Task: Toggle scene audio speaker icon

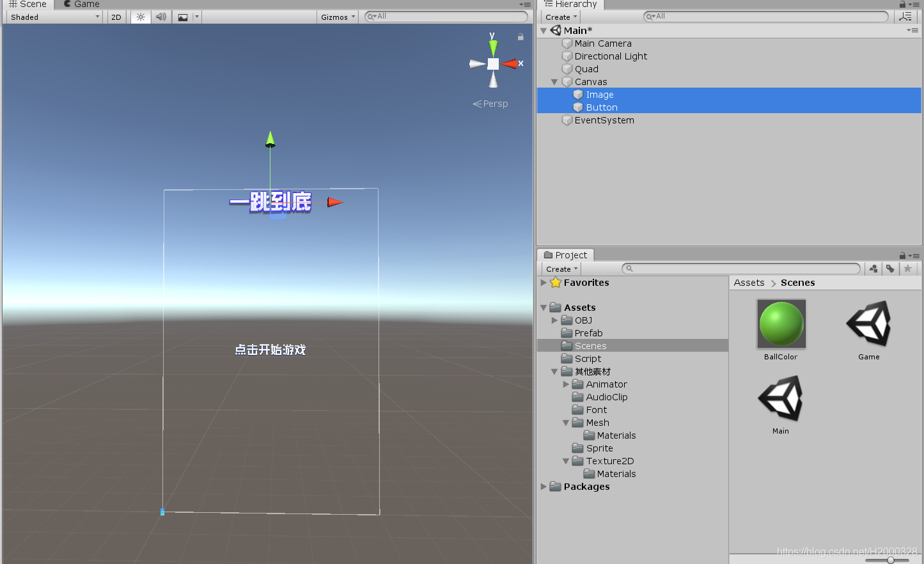Action: 161,17
